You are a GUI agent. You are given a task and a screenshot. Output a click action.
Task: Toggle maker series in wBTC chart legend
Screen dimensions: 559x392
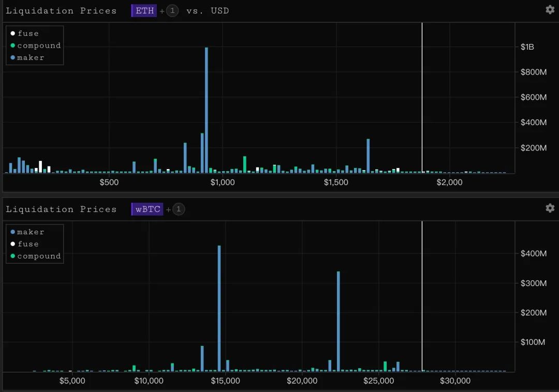click(27, 232)
